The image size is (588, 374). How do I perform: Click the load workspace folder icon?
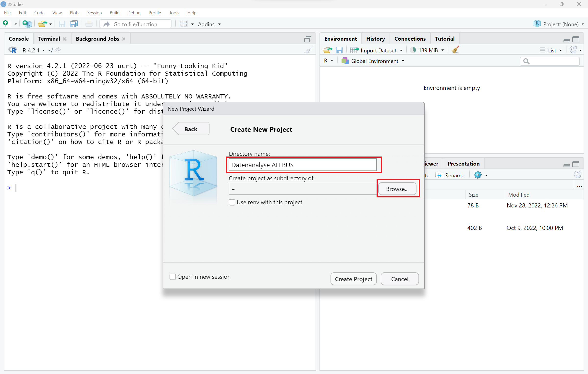(x=328, y=50)
